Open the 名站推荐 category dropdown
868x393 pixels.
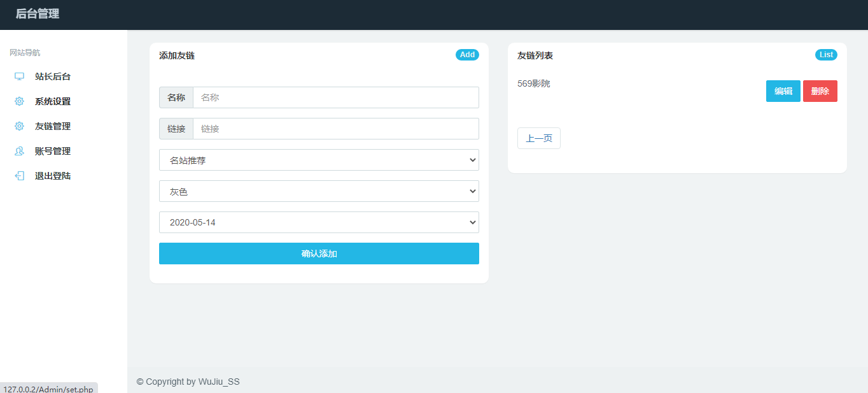[319, 160]
